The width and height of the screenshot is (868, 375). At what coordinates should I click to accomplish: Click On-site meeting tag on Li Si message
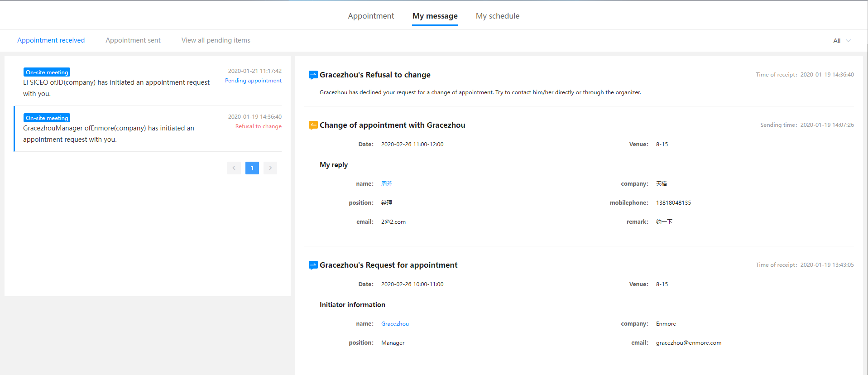[x=47, y=72]
